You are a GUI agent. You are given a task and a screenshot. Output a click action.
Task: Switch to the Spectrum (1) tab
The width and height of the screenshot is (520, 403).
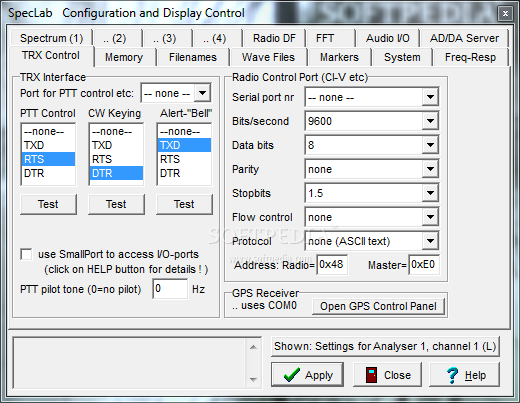(x=51, y=38)
